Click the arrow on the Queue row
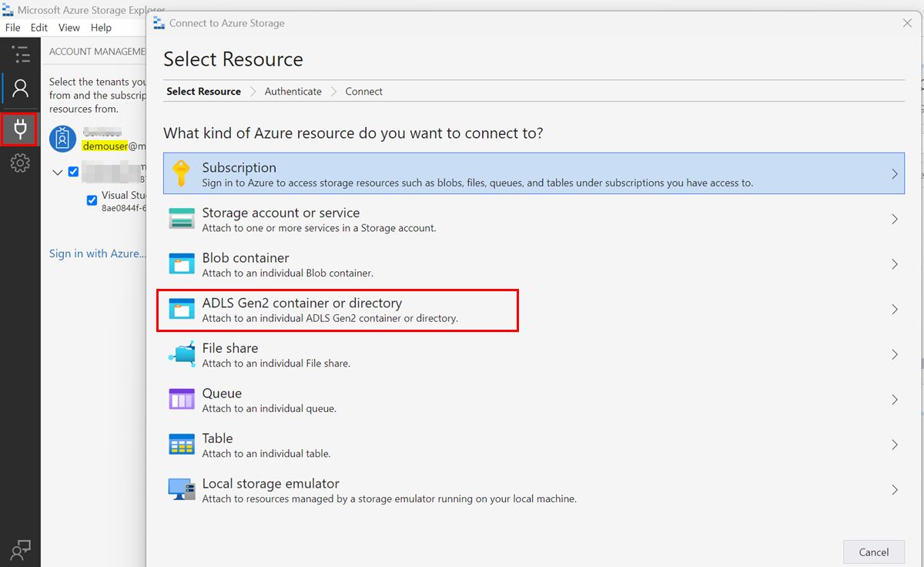Viewport: 924px width, 567px height. click(894, 400)
